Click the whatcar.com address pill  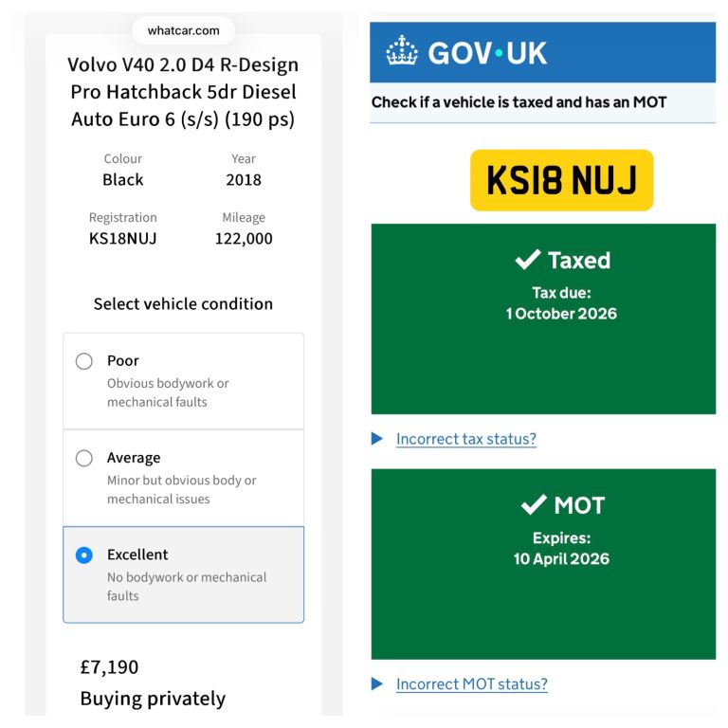point(184,30)
